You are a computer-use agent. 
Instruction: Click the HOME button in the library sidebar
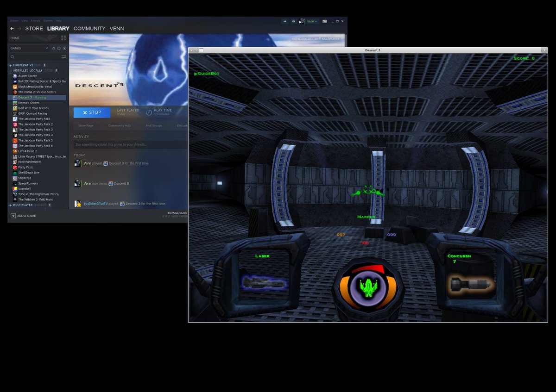pos(33,38)
